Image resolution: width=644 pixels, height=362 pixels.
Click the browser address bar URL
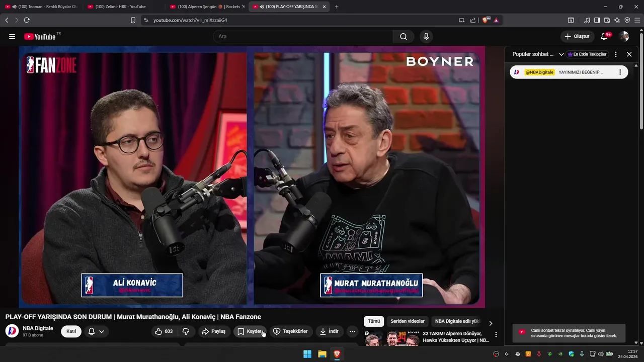(x=190, y=20)
